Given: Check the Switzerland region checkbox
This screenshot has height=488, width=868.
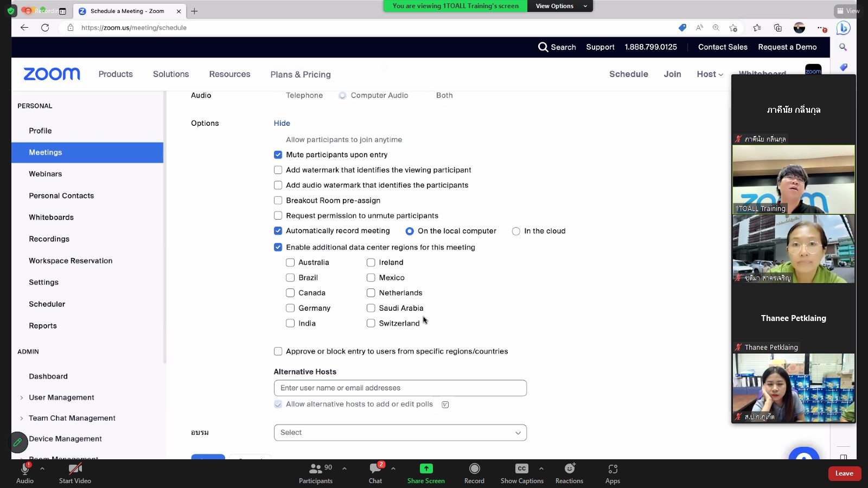Looking at the screenshot, I should (x=371, y=323).
